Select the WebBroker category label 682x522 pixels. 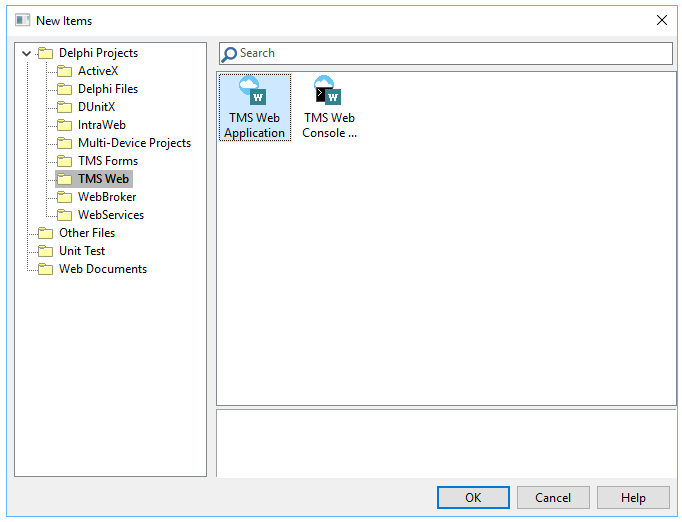(x=107, y=197)
